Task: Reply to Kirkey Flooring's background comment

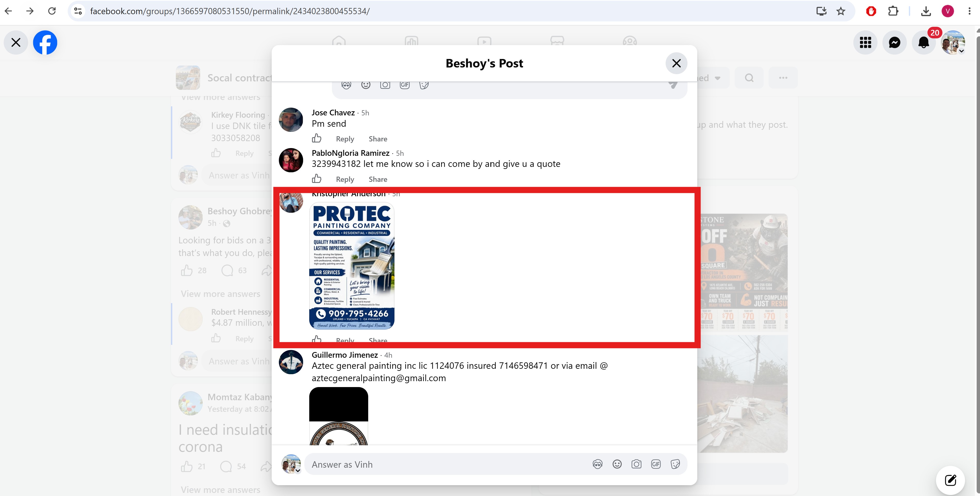Action: (x=244, y=153)
